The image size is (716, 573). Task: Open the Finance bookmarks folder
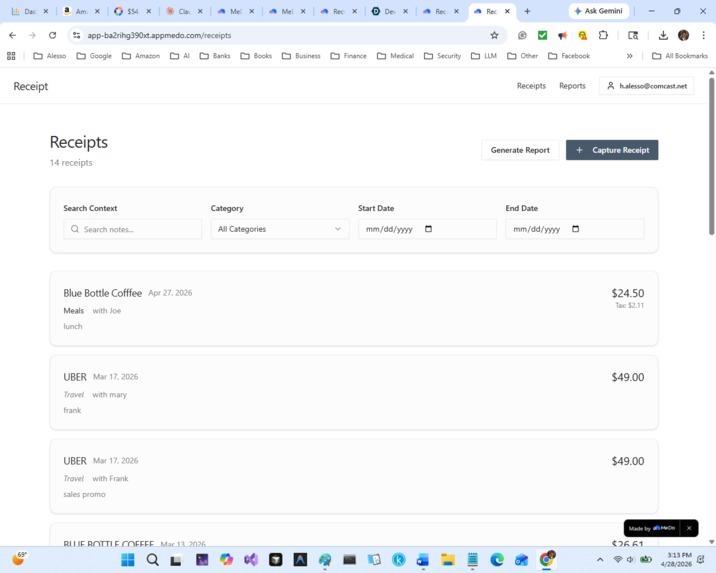349,56
